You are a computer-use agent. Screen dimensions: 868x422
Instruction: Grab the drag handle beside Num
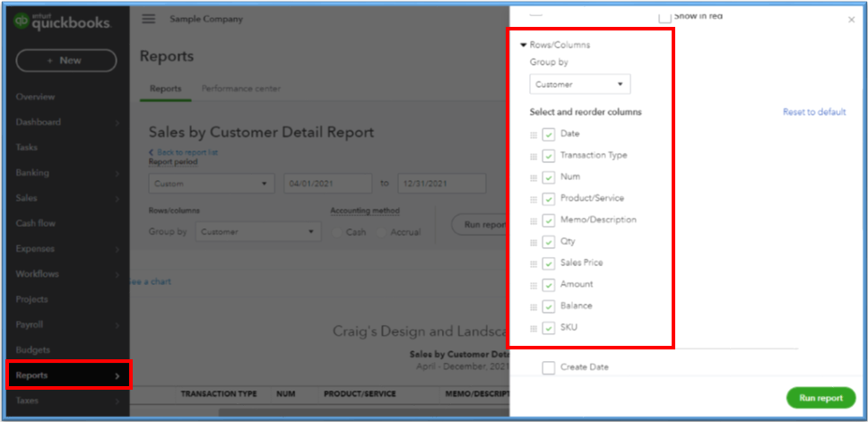click(534, 178)
